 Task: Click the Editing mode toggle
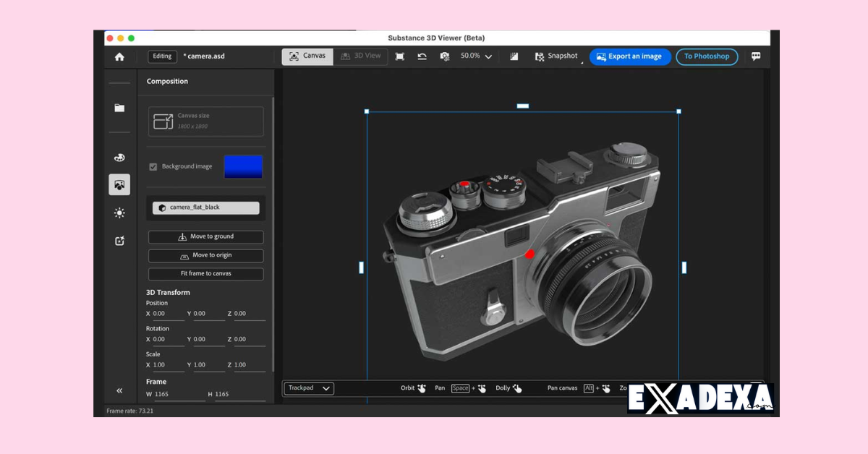pyautogui.click(x=161, y=56)
